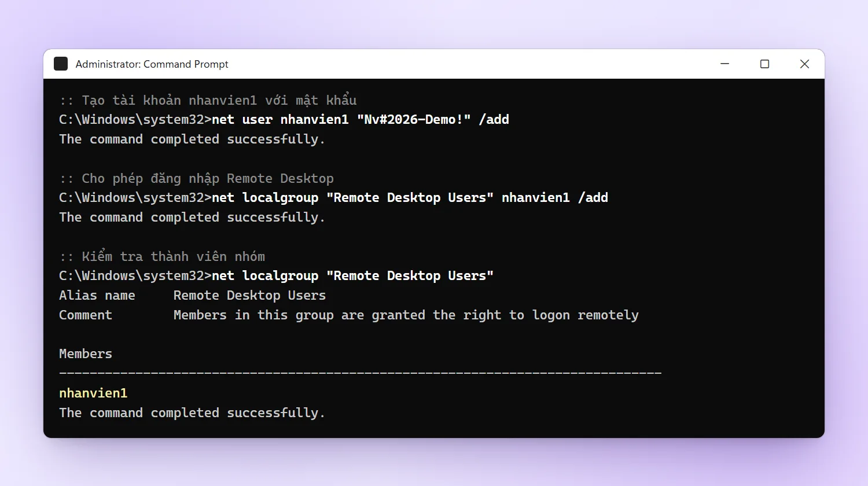Click the "Comment" output label
The width and height of the screenshot is (868, 486).
tap(86, 315)
